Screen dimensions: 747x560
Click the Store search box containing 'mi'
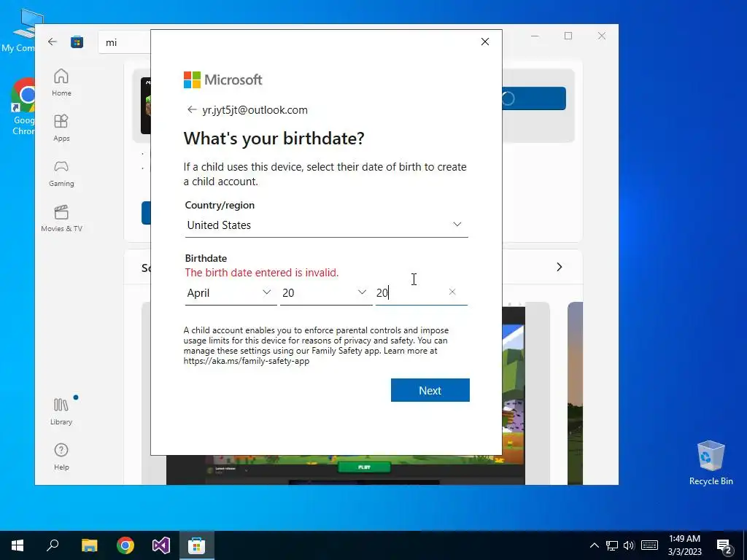point(125,42)
